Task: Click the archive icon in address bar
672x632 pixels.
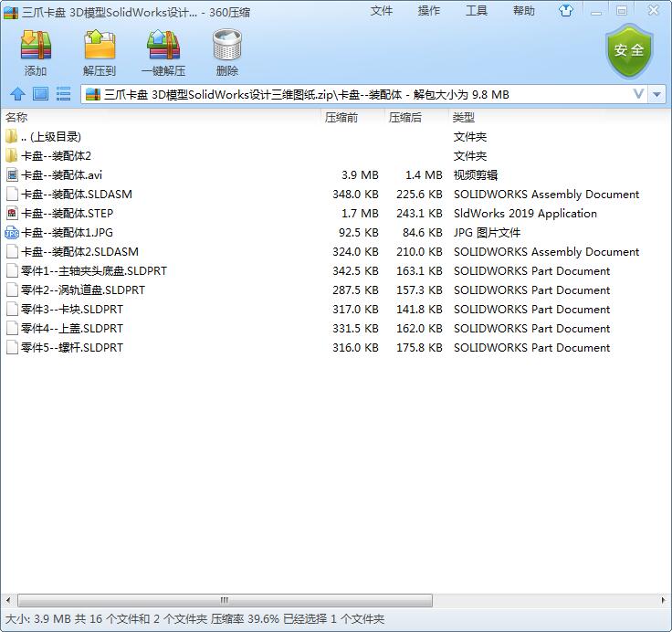Action: pyautogui.click(x=93, y=94)
